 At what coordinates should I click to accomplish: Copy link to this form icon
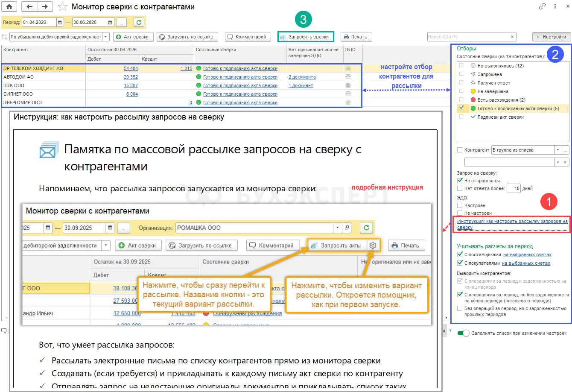(542, 6)
